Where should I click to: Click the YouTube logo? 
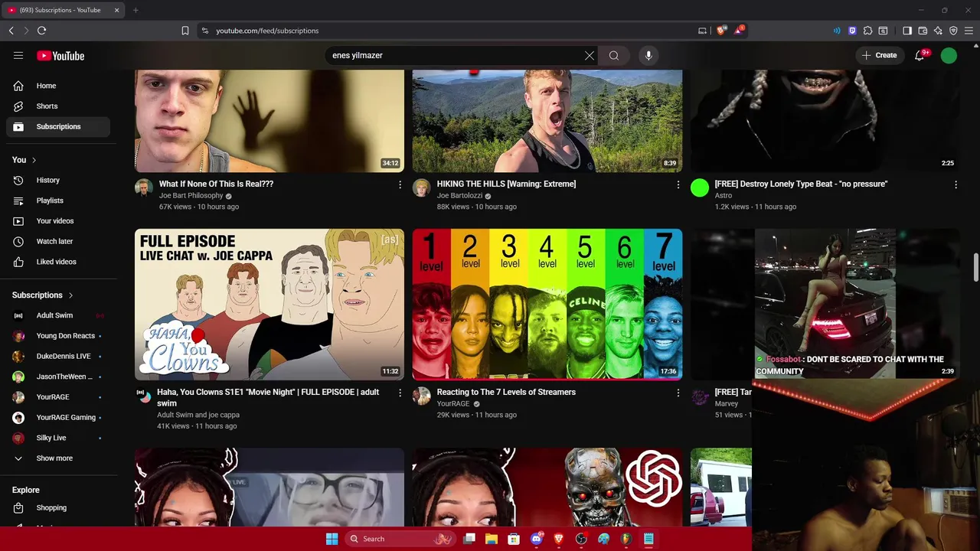60,55
